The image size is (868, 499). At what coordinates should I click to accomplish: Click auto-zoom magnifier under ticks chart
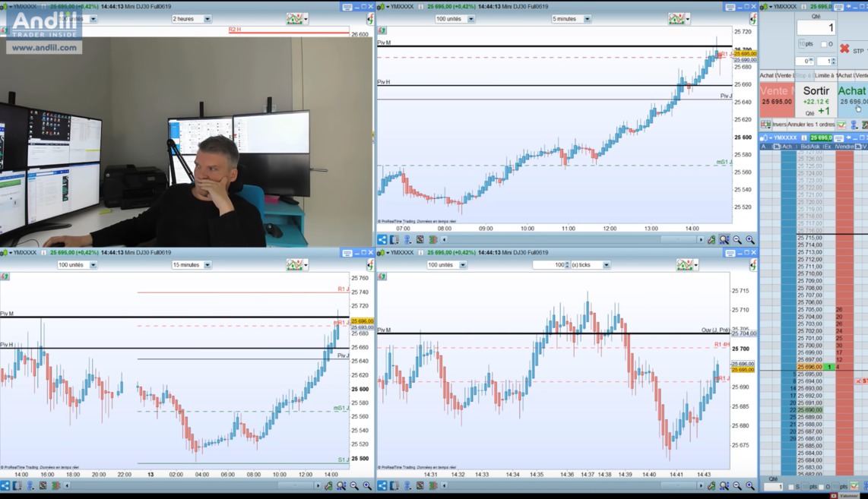tap(724, 486)
